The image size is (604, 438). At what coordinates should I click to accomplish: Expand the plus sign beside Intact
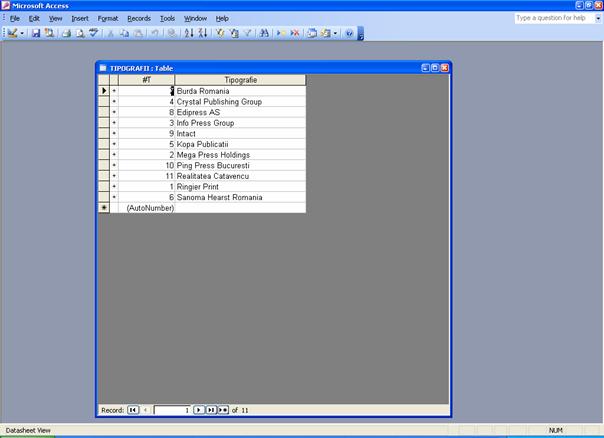114,133
